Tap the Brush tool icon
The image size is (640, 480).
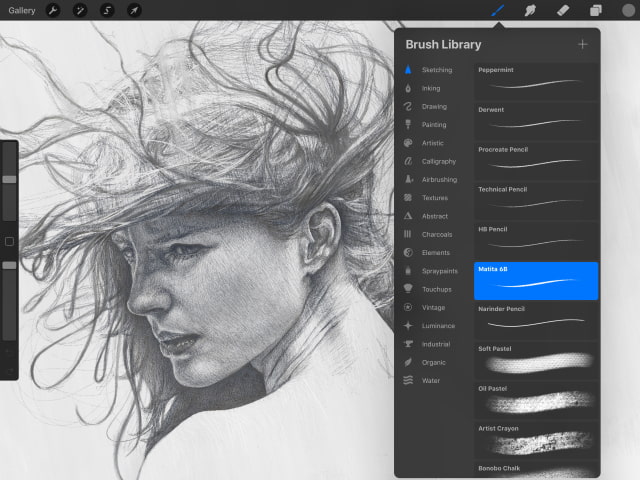(x=497, y=11)
